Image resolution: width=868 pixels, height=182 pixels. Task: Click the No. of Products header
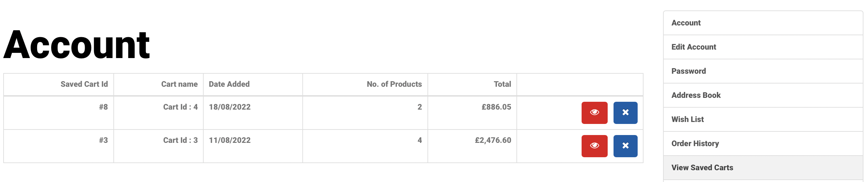(394, 84)
